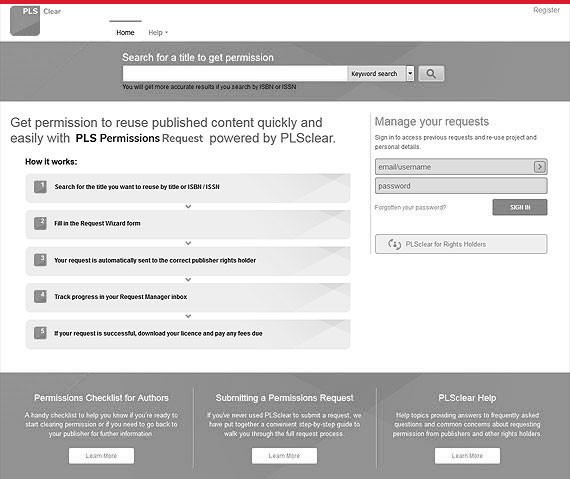
Task: Click Forgotten your password link
Action: [410, 208]
